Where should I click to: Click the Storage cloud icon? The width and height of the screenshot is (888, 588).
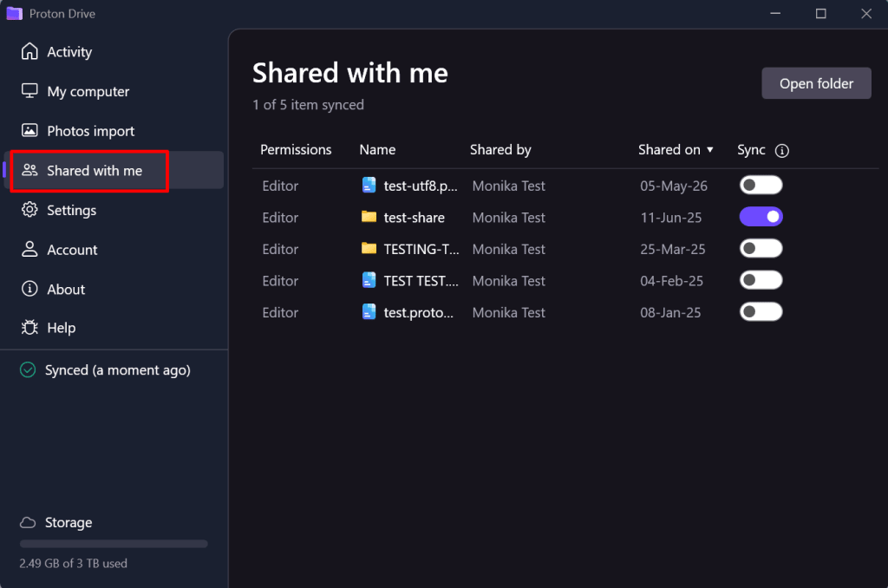point(28,522)
